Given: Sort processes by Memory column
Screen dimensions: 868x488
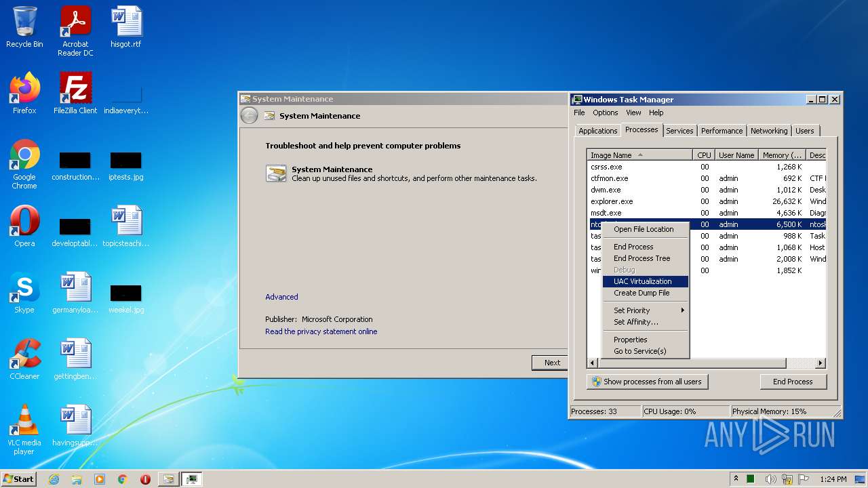Looking at the screenshot, I should point(782,155).
